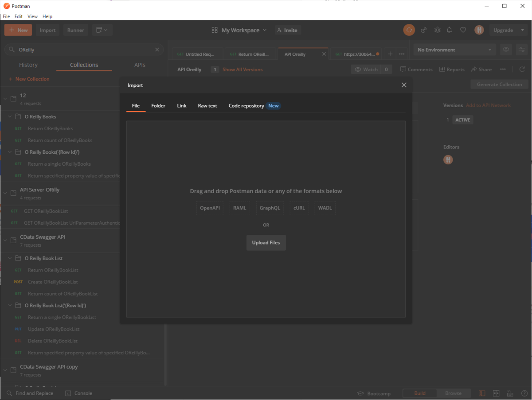Open the Return OReillyBooks request
Screen dimensions: 532x400
coord(50,128)
